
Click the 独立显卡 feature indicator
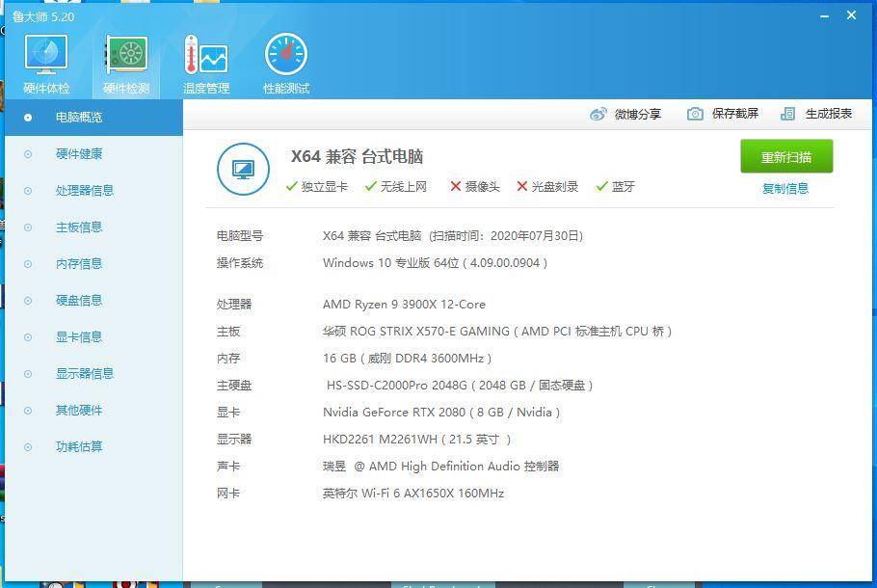pos(316,187)
